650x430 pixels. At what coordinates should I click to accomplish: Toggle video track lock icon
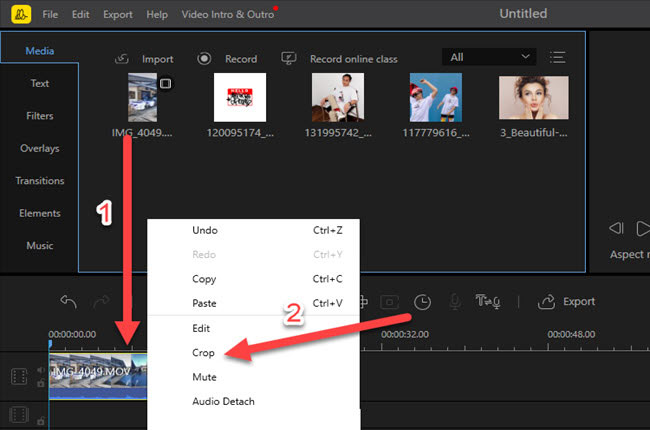pyautogui.click(x=41, y=384)
